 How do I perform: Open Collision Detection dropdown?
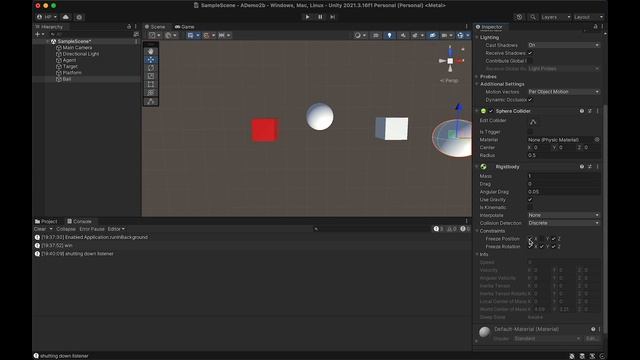point(564,223)
